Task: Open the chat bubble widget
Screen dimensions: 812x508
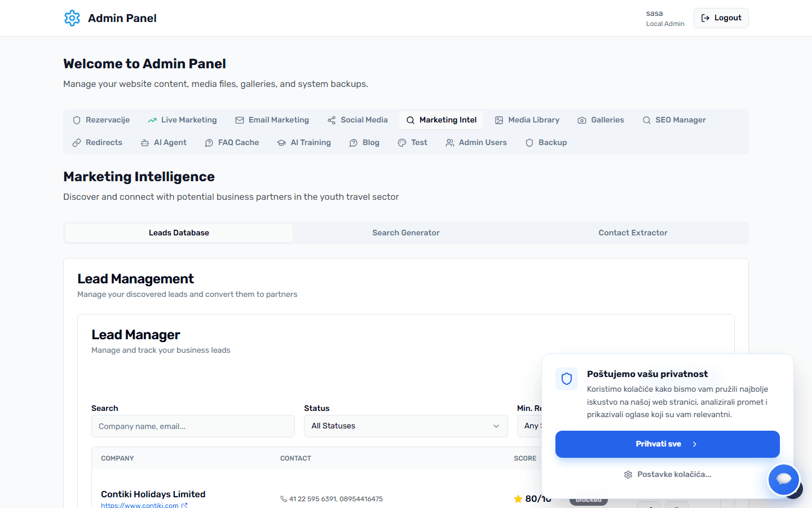Action: pyautogui.click(x=784, y=480)
